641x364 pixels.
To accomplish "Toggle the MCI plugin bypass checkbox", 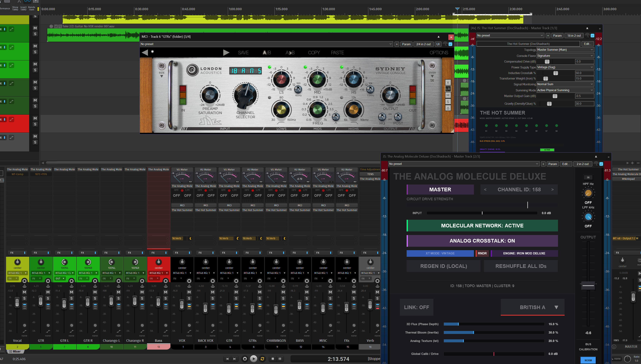I will click(x=451, y=44).
